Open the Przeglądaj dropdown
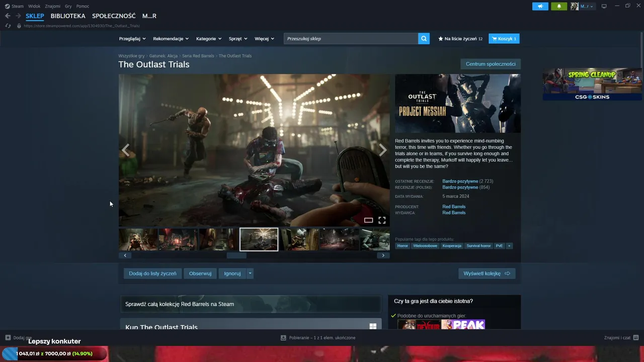 (x=132, y=39)
